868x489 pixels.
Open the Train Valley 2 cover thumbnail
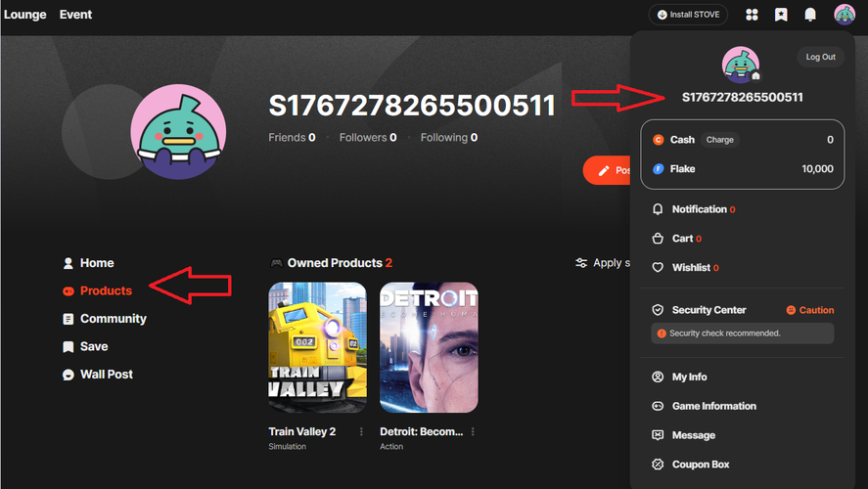tap(318, 347)
